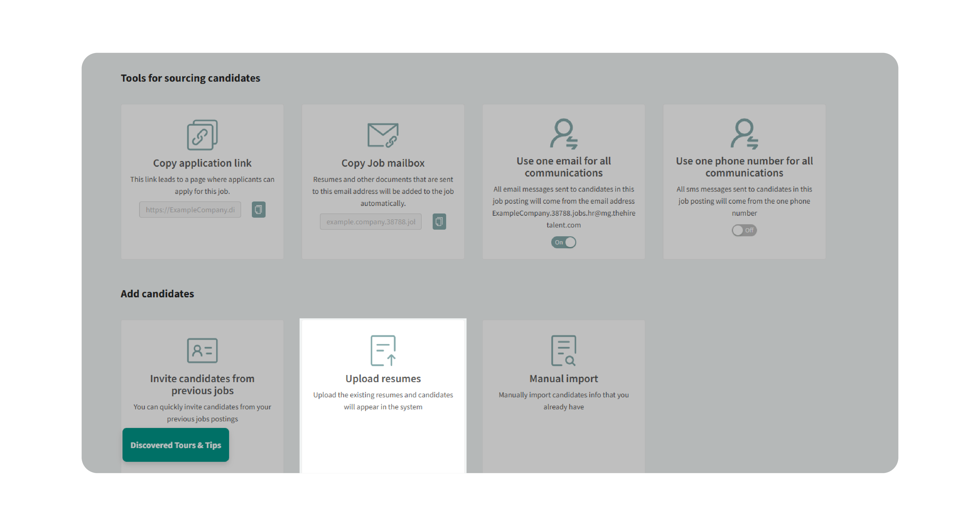Click the Upload resumes document icon
The image size is (980, 526).
(x=383, y=350)
